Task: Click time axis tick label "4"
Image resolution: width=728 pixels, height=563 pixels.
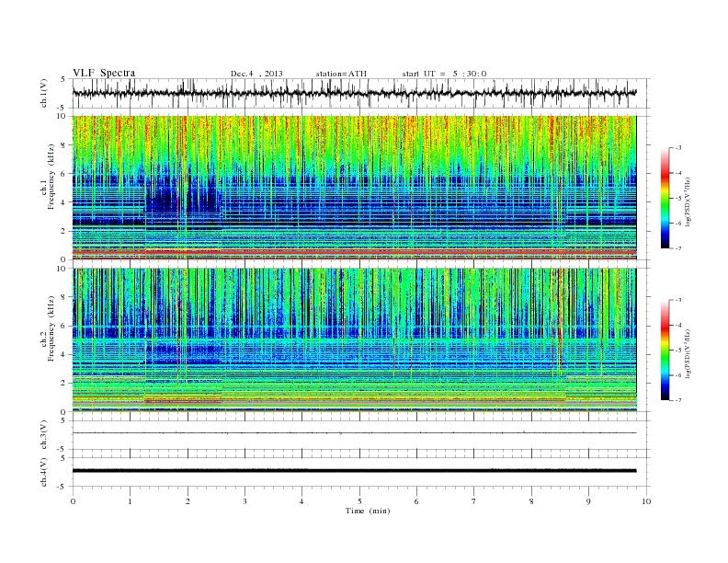Action: point(301,501)
